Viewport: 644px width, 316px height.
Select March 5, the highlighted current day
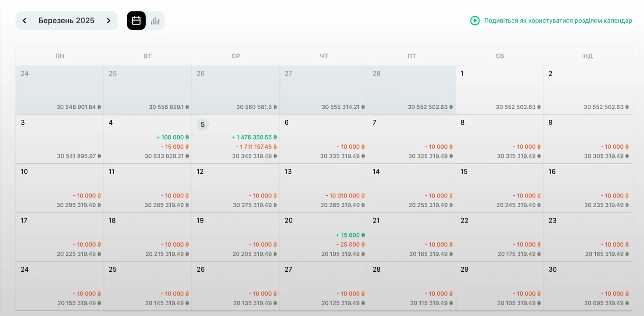click(x=203, y=125)
